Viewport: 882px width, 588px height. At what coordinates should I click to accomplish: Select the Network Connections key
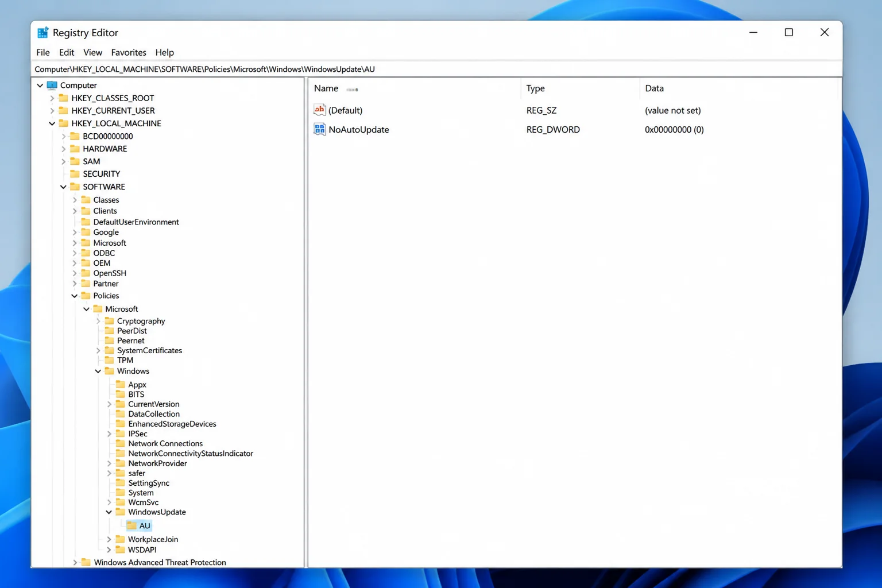tap(165, 443)
